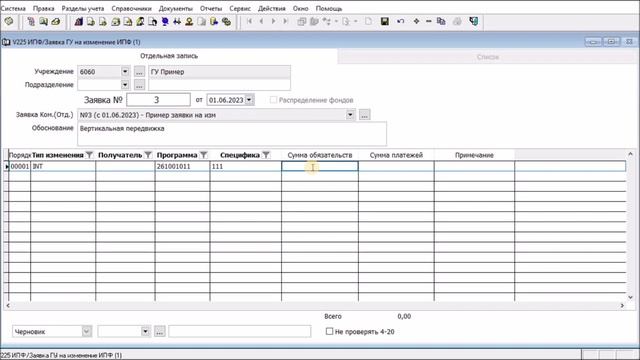The height and width of the screenshot is (360, 640).
Task: Open the Документы menu
Action: tap(176, 8)
